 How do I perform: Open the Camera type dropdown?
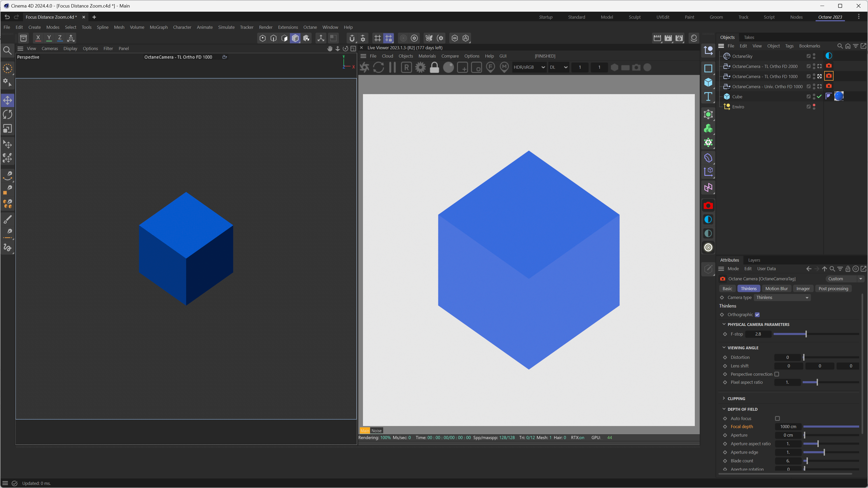[782, 297]
